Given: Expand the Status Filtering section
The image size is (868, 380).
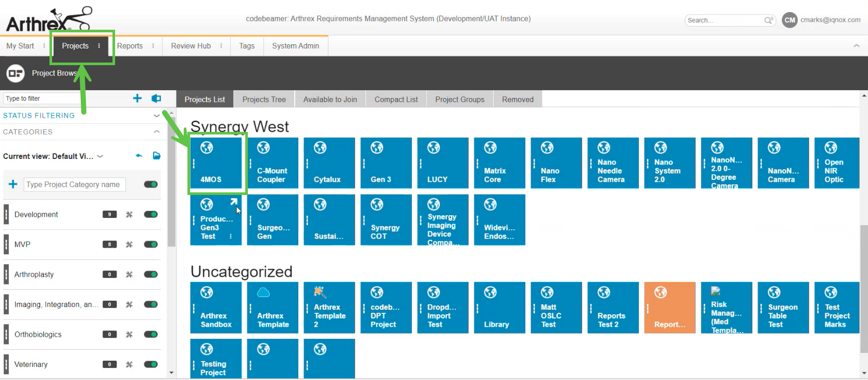Looking at the screenshot, I should coord(156,116).
